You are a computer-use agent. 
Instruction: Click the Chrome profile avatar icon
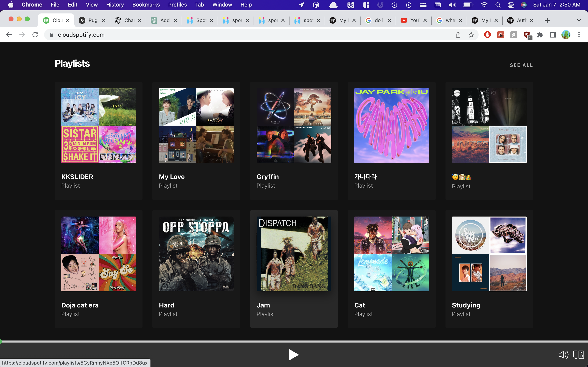(x=566, y=35)
